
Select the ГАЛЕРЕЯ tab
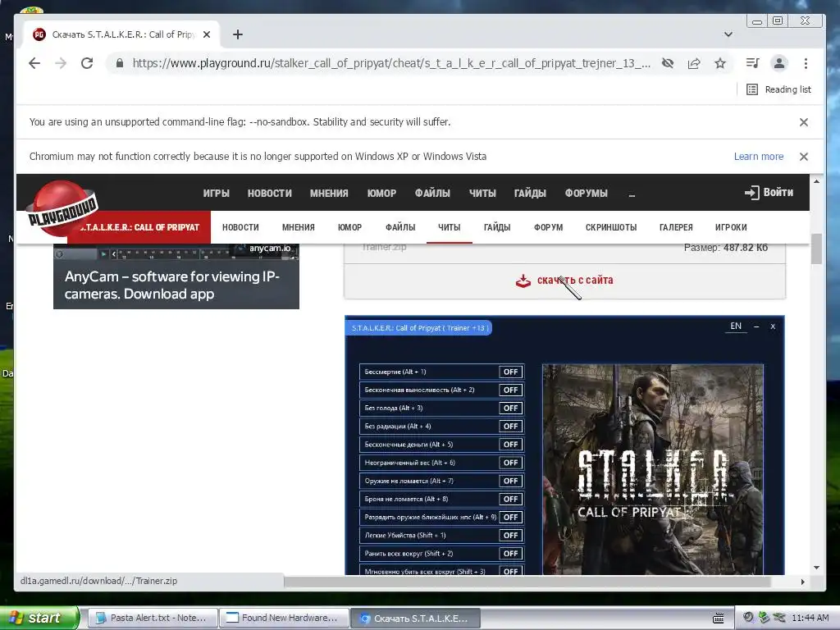(x=676, y=227)
